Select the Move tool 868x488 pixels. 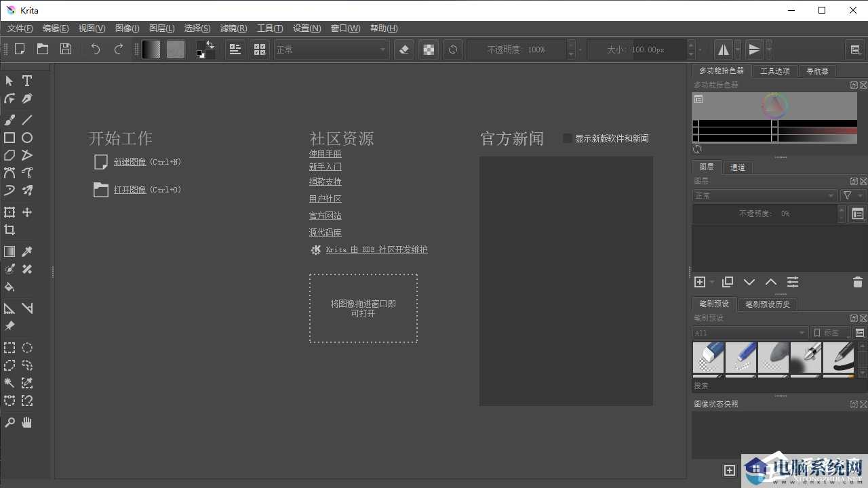[x=27, y=212]
